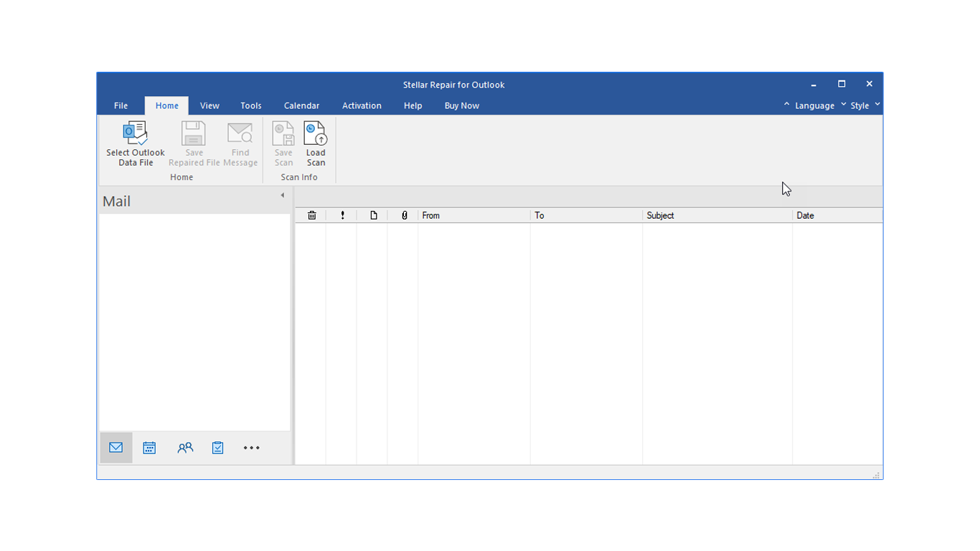Screen dimensions: 980x551
Task: Sort by the deleted trash column icon
Action: pyautogui.click(x=311, y=215)
